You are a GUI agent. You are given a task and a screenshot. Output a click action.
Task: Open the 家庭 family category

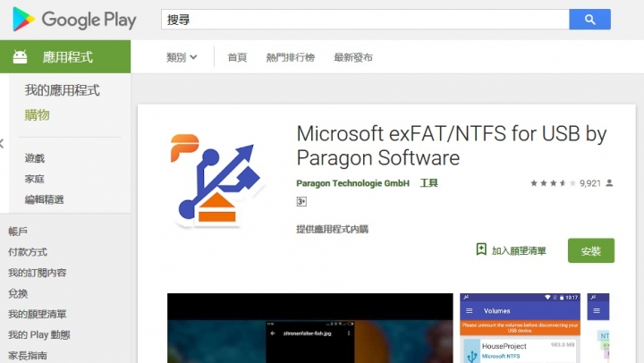click(x=35, y=179)
